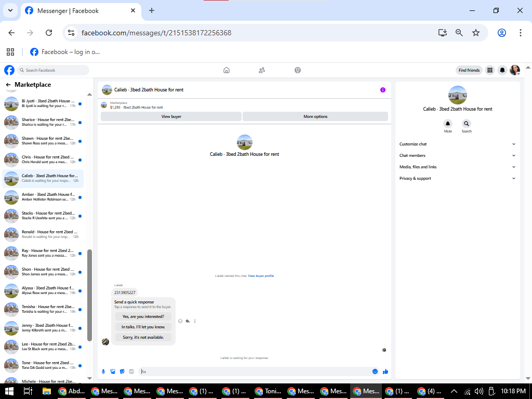The height and width of the screenshot is (399, 532).
Task: Open Sharice House for rent chat
Action: (43, 122)
